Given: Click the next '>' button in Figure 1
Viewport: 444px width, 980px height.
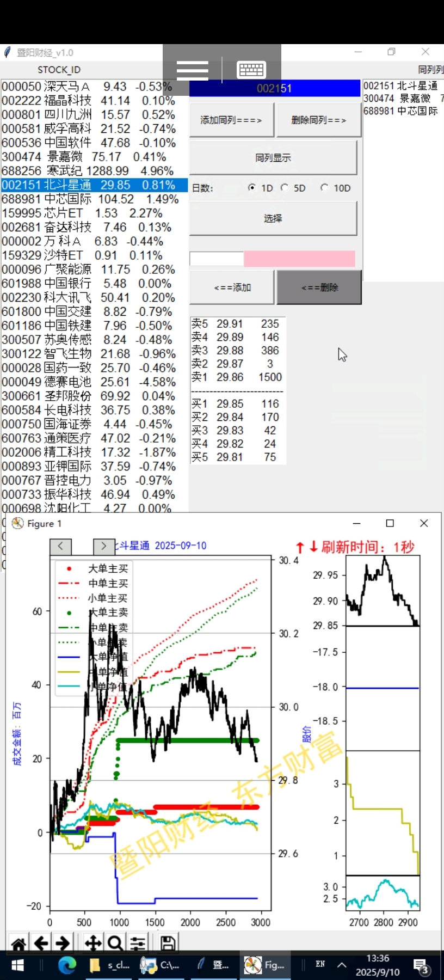Looking at the screenshot, I should click(103, 546).
